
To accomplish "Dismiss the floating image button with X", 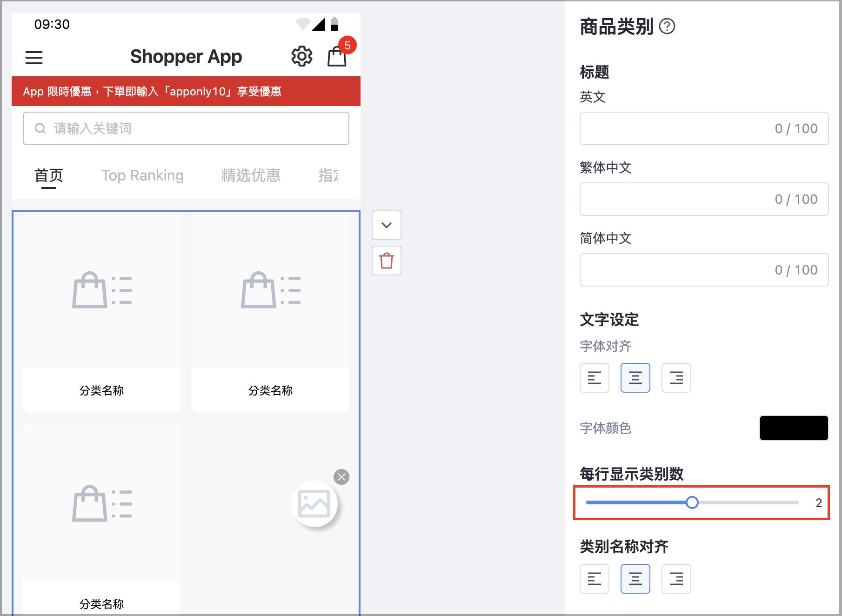I will [341, 477].
